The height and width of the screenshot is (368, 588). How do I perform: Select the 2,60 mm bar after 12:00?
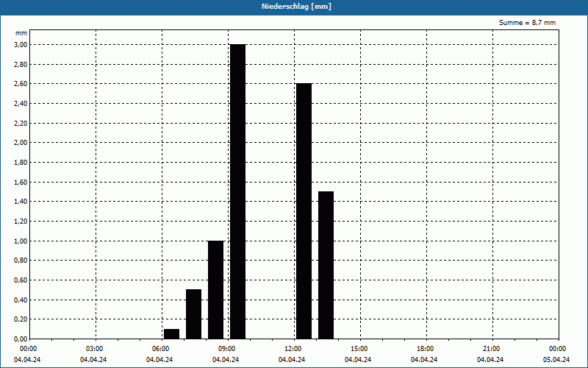click(x=304, y=211)
